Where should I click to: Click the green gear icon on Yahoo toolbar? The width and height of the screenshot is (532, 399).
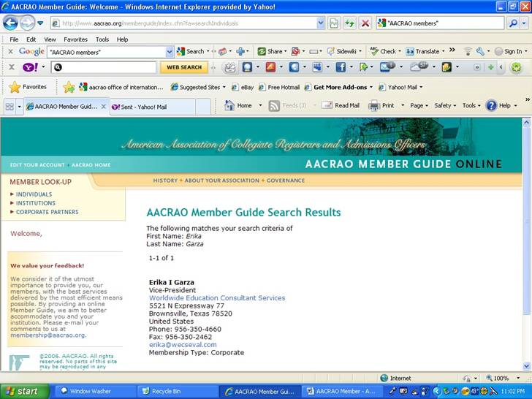[516, 67]
